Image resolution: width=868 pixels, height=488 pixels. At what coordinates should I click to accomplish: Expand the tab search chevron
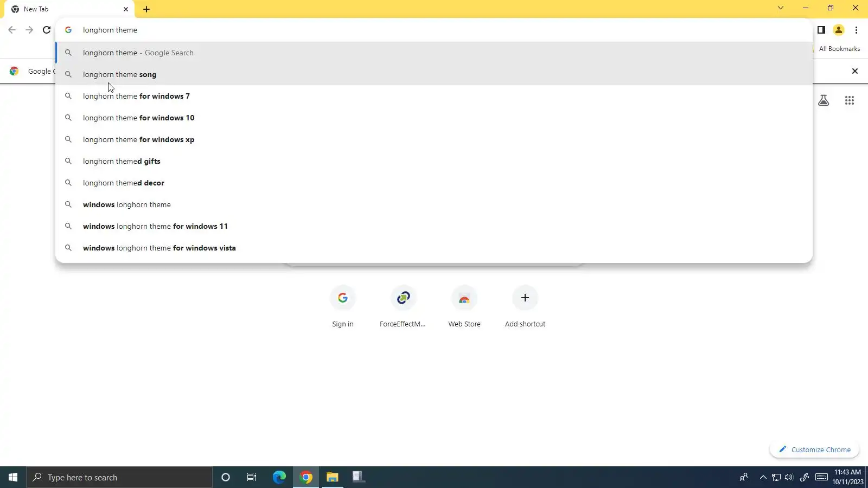(x=781, y=8)
